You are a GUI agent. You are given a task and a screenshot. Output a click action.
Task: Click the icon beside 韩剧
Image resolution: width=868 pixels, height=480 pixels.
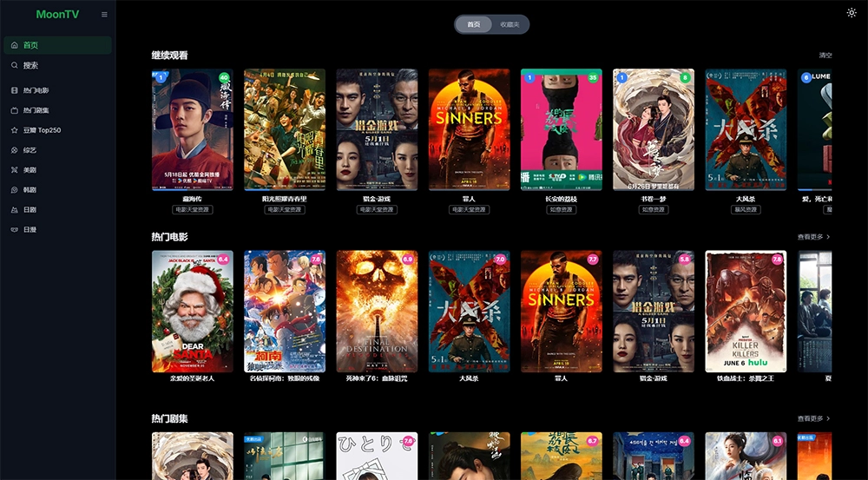pos(15,190)
